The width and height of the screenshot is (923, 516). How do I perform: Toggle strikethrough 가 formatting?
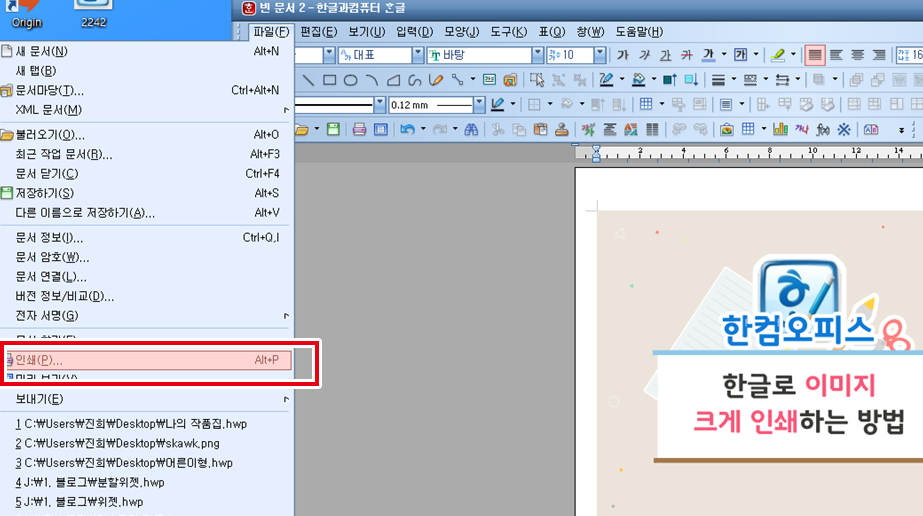click(686, 55)
